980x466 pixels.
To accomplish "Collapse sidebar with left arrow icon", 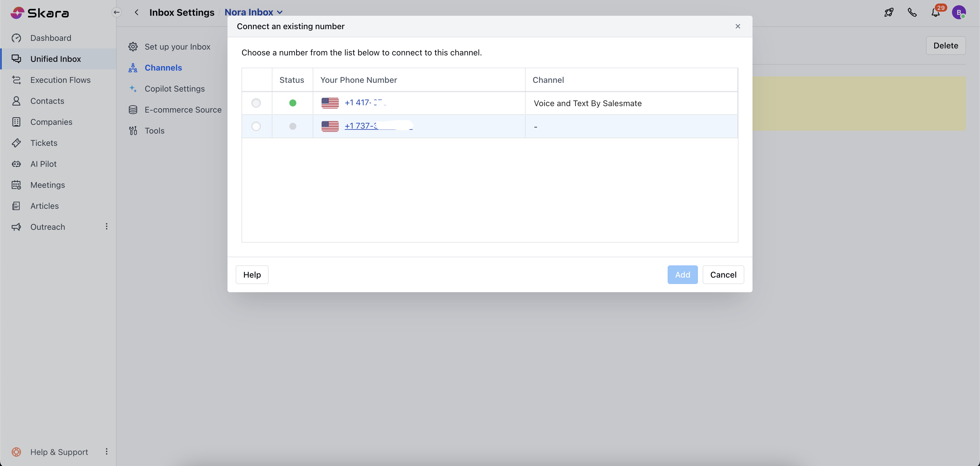I will [x=116, y=12].
